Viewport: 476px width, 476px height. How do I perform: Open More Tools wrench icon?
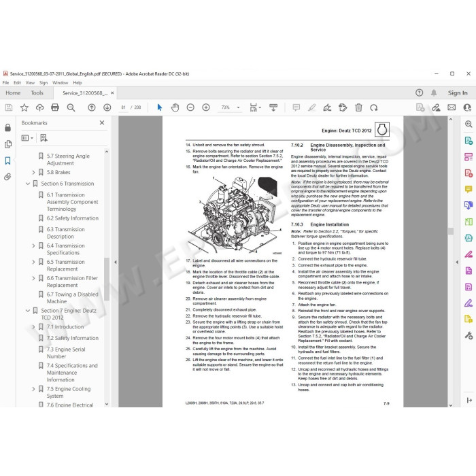[x=469, y=335]
